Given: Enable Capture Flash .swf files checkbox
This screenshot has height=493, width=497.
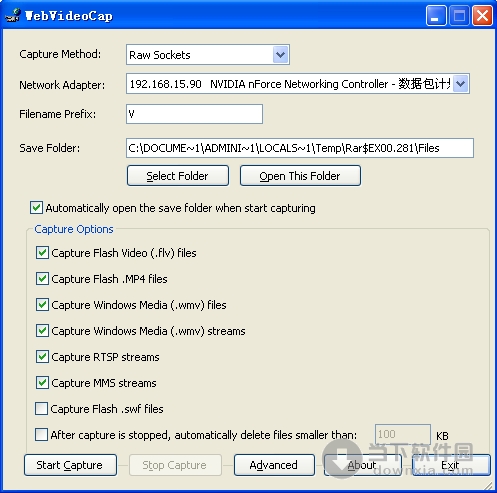Looking at the screenshot, I should pos(41,409).
